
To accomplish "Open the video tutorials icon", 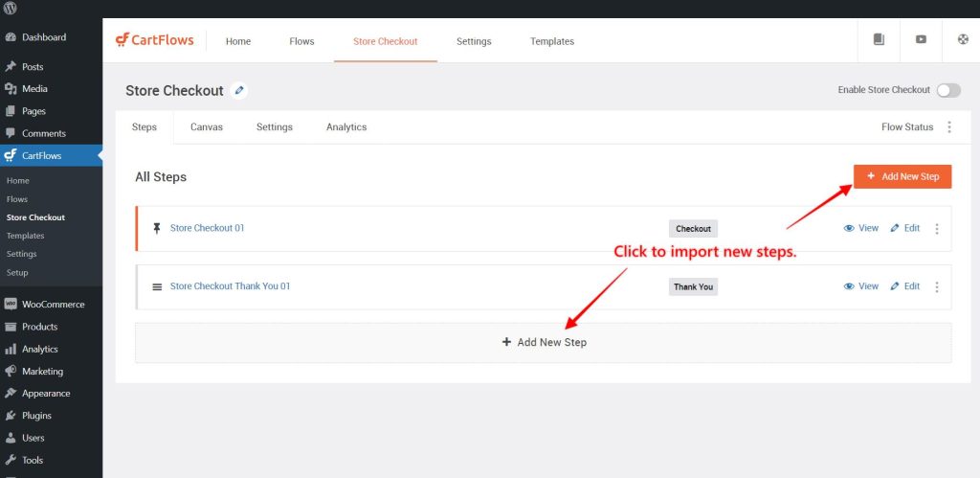I will click(921, 39).
